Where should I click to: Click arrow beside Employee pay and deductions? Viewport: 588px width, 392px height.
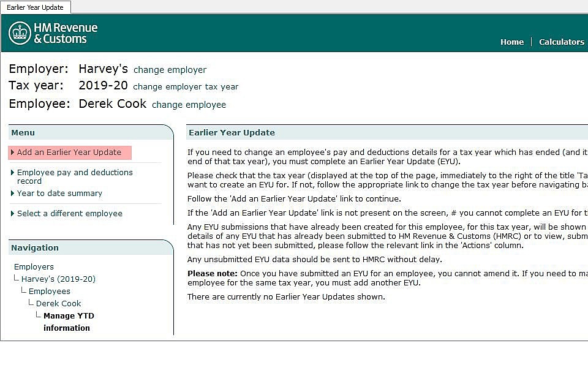[13, 173]
